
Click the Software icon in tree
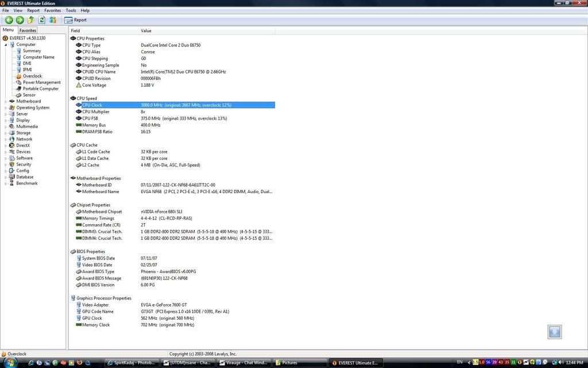(x=12, y=158)
